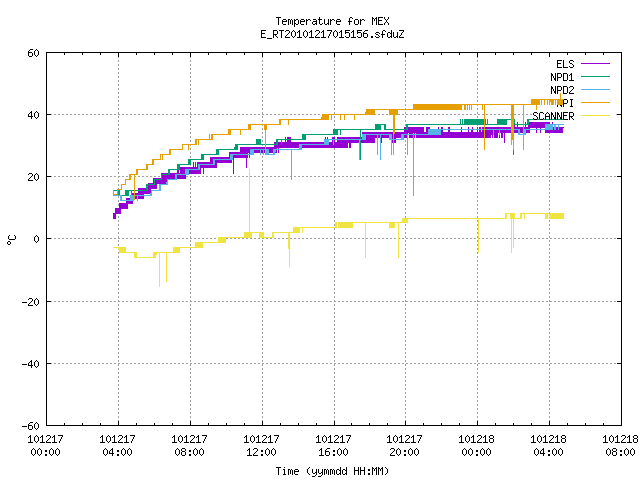Click the y-axis value -60
The image size is (640, 480).
[x=31, y=426]
